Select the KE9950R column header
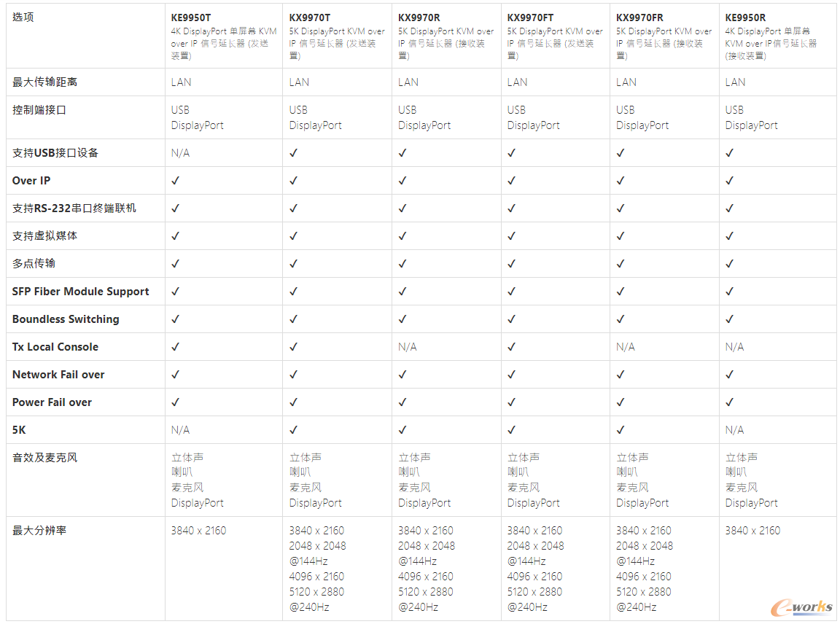This screenshot has width=840, height=624. (x=745, y=17)
